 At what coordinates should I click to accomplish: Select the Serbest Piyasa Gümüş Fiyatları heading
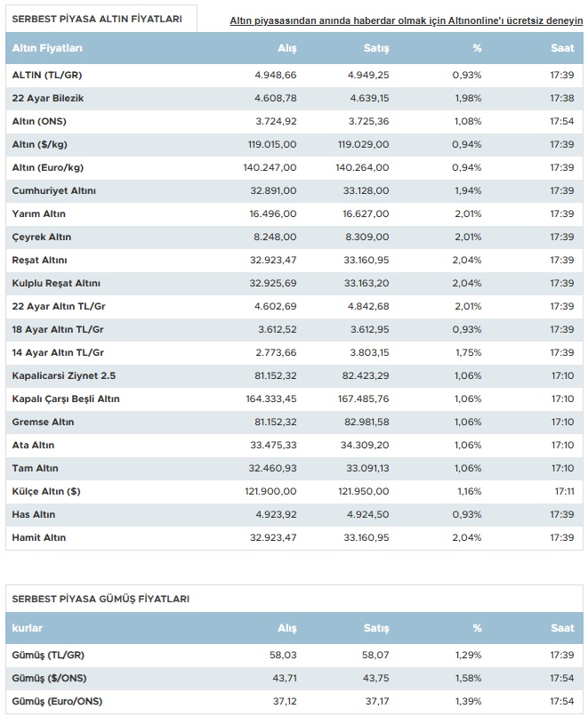pos(101,599)
